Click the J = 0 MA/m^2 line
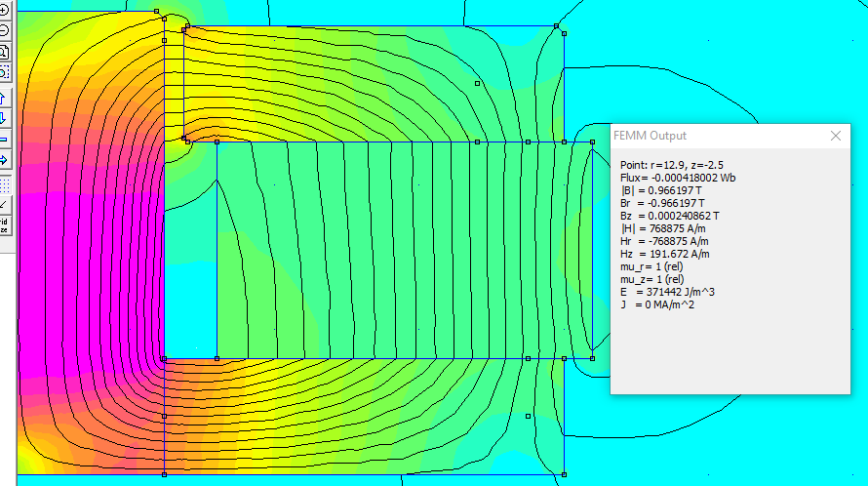 (657, 304)
